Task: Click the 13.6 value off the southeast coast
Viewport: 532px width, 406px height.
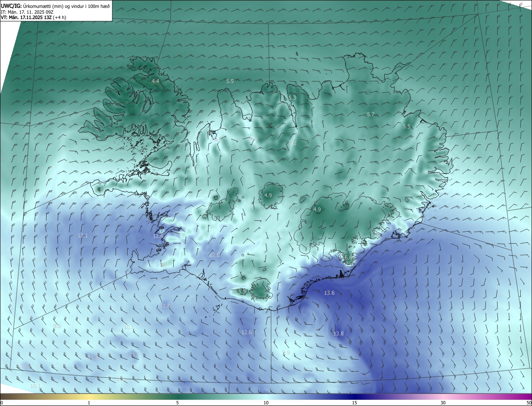Action: tap(329, 293)
